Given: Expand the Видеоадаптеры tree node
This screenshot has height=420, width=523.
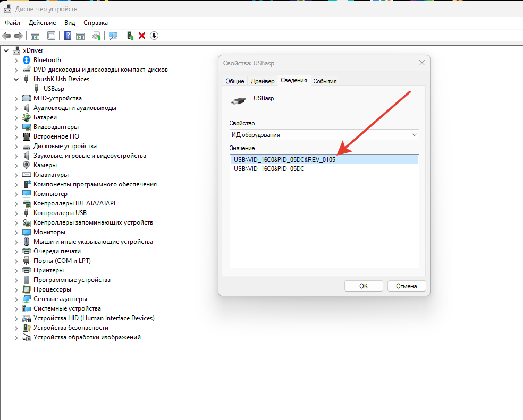Looking at the screenshot, I should [x=16, y=127].
